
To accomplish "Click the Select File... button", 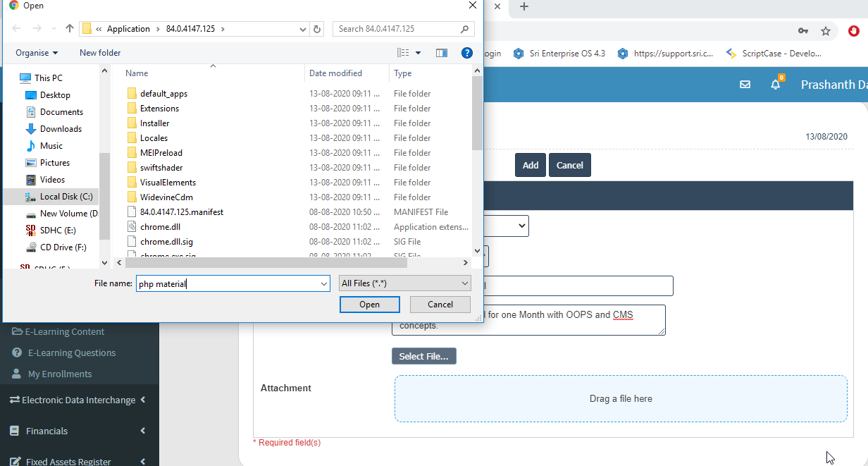I will (x=423, y=356).
